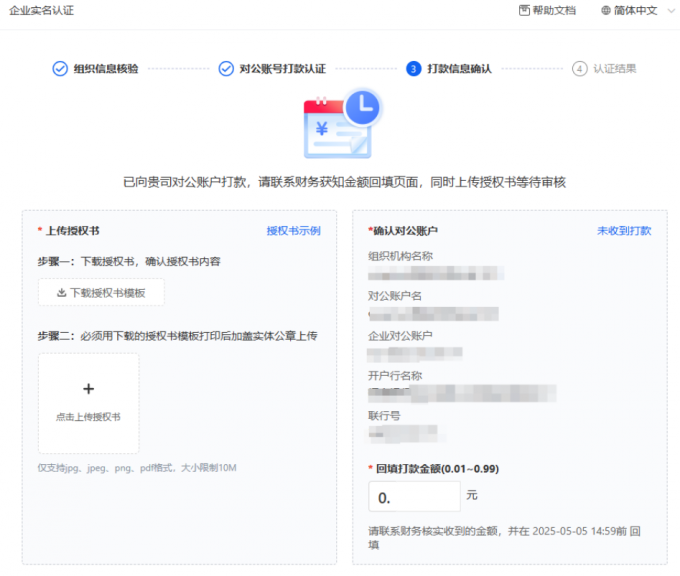Image resolution: width=680 pixels, height=576 pixels.
Task: Select the 认证结果 step label
Action: point(615,69)
